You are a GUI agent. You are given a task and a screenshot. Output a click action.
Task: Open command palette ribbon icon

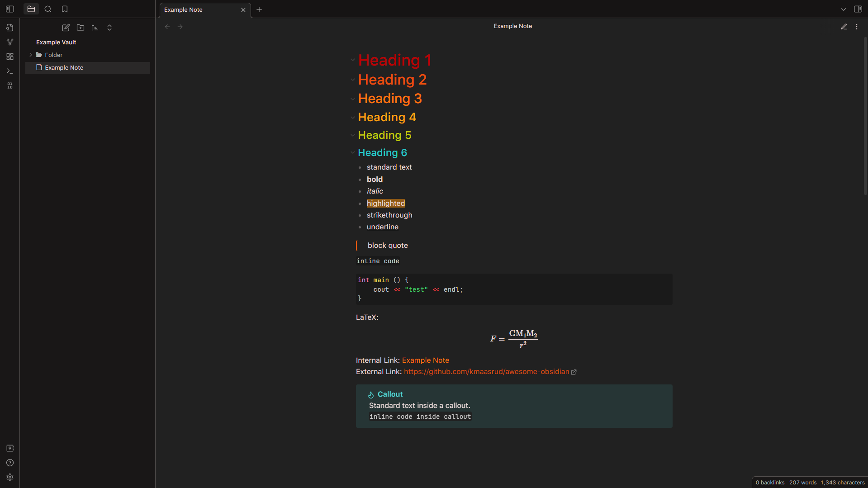(10, 71)
